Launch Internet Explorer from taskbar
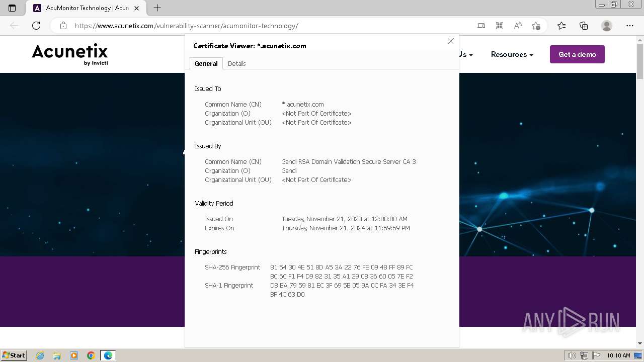Viewport: 644px width, 362px height. pos(40,355)
